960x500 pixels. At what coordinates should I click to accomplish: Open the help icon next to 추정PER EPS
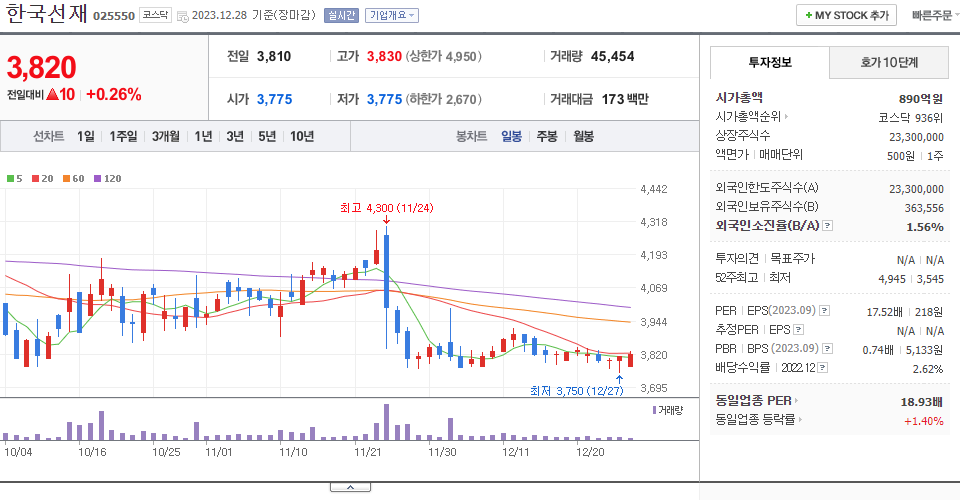(x=798, y=330)
